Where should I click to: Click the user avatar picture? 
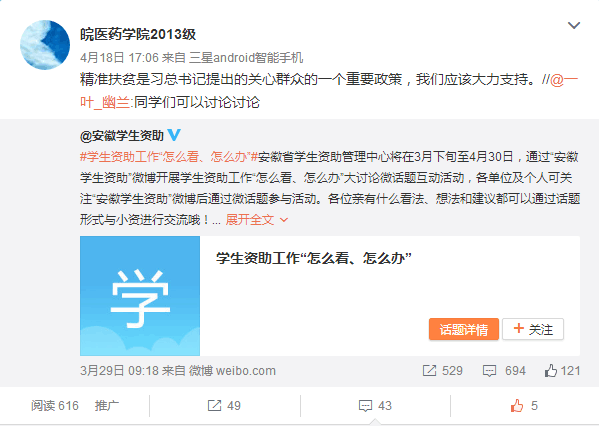(45, 45)
